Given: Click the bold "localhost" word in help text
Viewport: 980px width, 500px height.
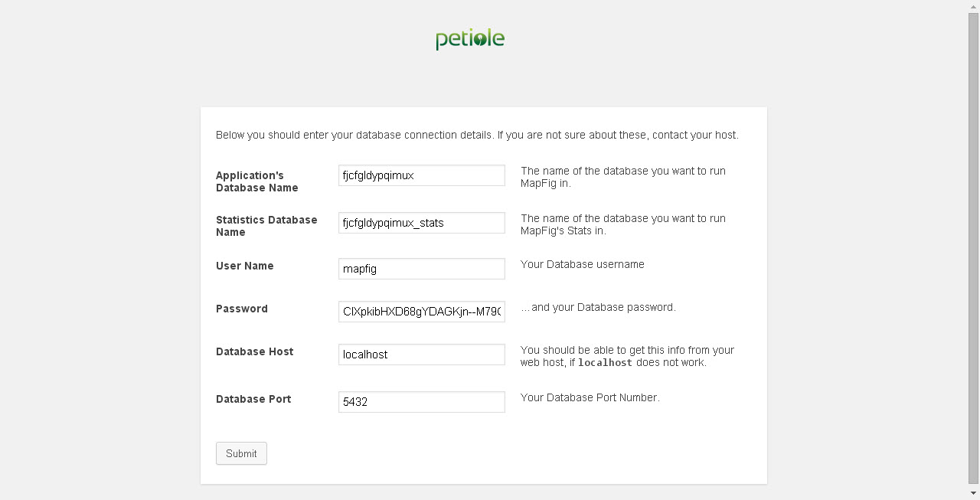Looking at the screenshot, I should (605, 363).
